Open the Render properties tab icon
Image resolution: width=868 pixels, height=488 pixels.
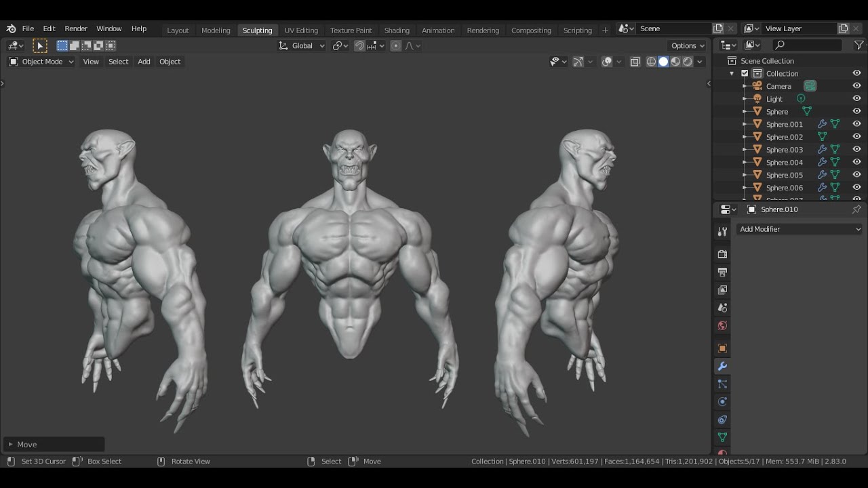tap(722, 254)
